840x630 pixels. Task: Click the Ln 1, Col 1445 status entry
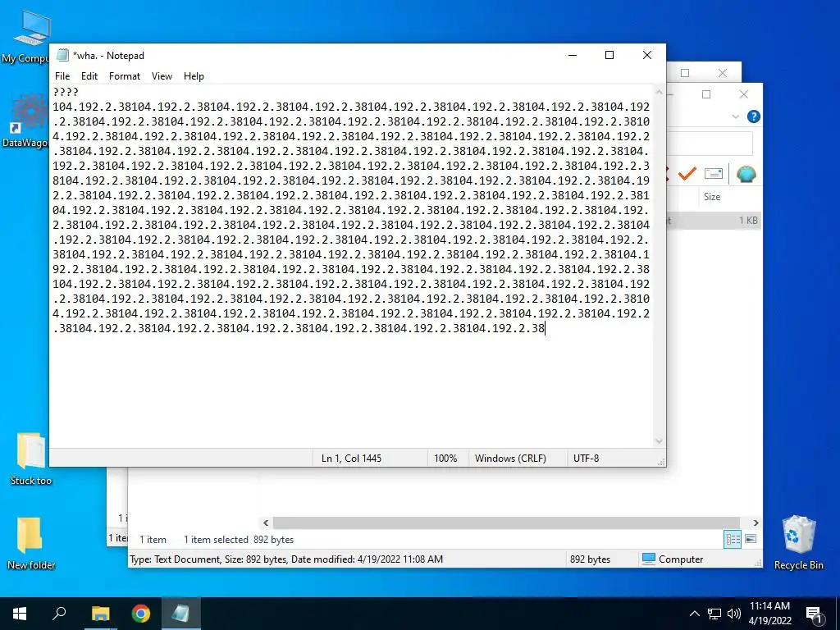point(351,458)
